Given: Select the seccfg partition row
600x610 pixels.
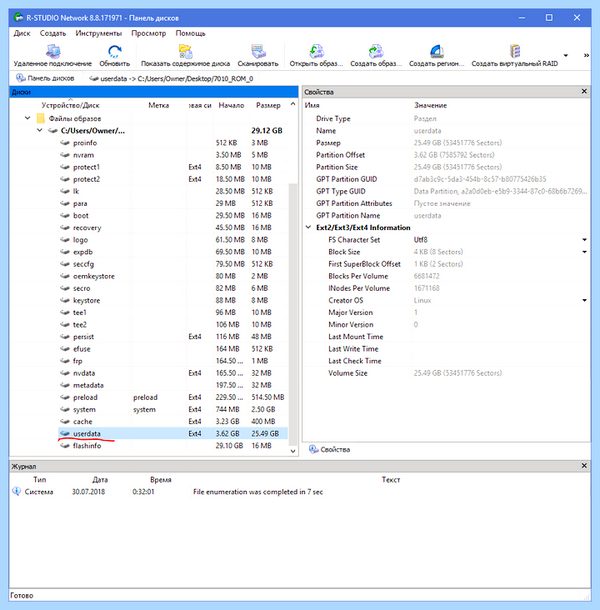Looking at the screenshot, I should pos(173,264).
